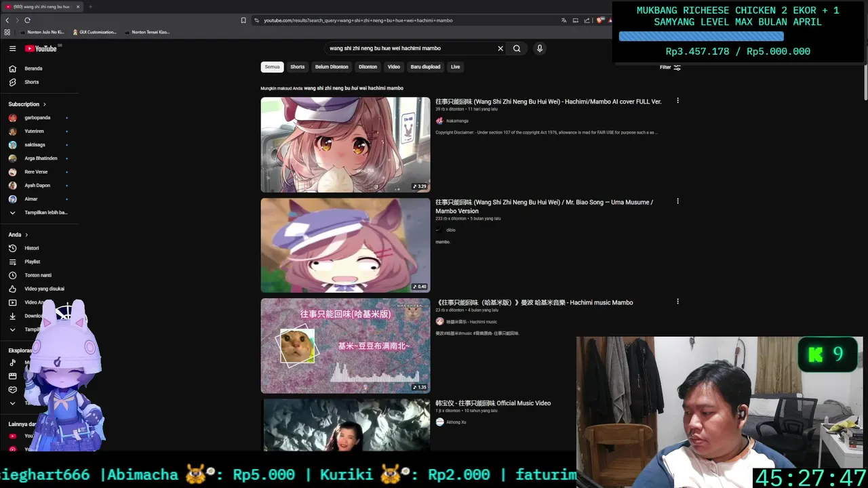
Task: Expand the list under Anda with the chevron
Action: click(12, 329)
